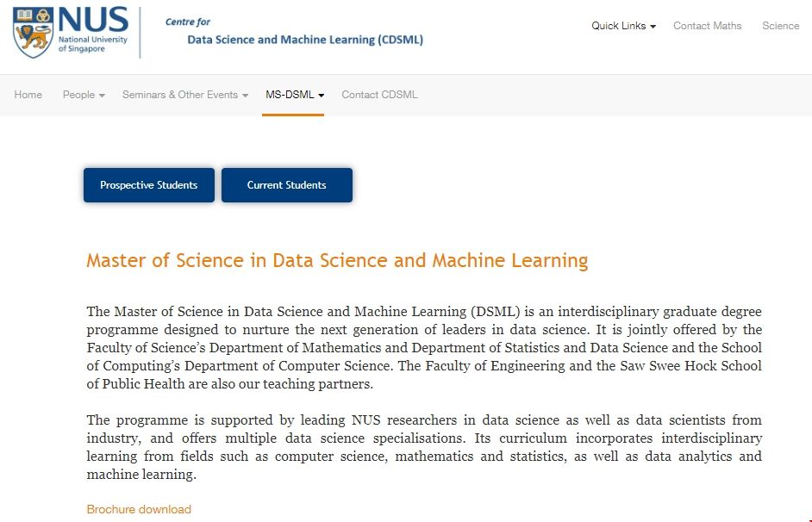Select Contact CDSML in the navbar

point(379,95)
